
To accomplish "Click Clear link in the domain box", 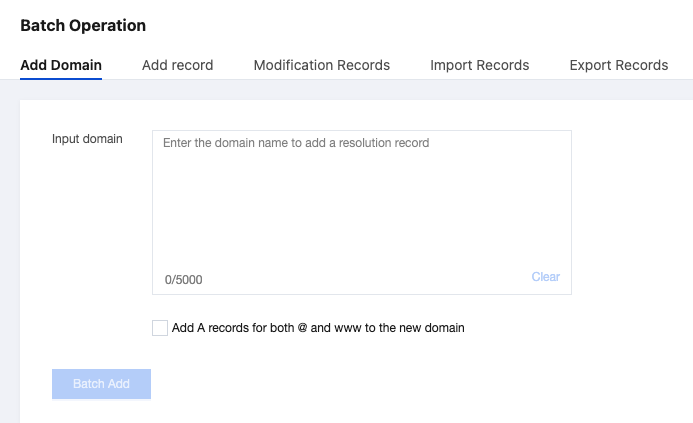I will pyautogui.click(x=545, y=277).
